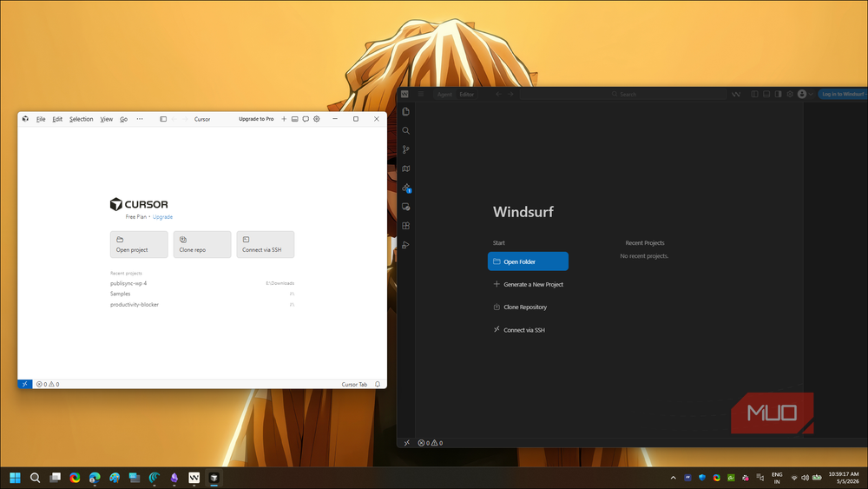The height and width of the screenshot is (489, 868).
Task: Open Source Control in Windsurf sidebar
Action: pyautogui.click(x=405, y=149)
